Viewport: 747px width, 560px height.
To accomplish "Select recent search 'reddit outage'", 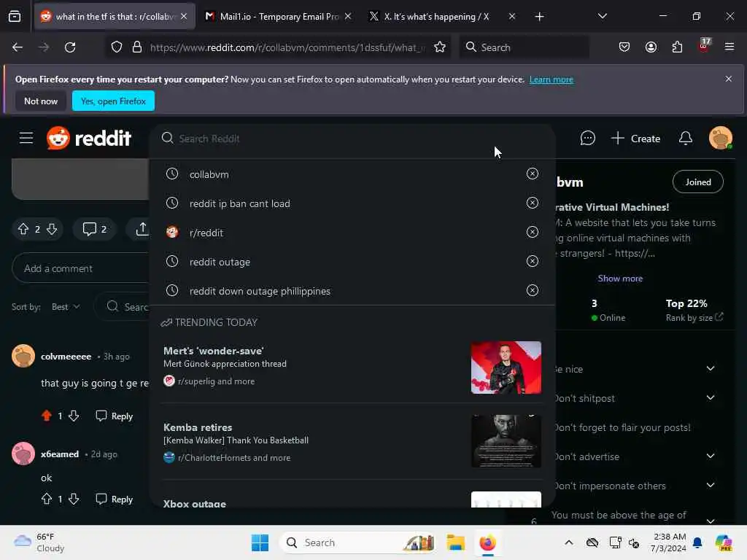I will [220, 262].
